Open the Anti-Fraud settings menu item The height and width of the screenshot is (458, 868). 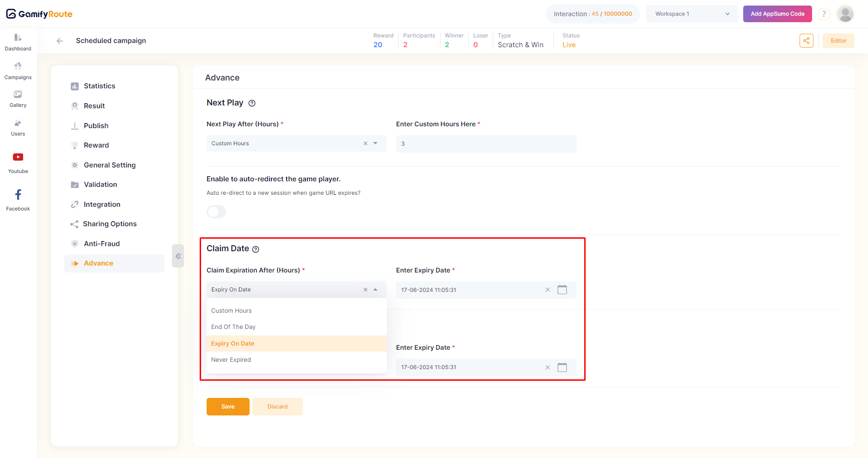[102, 244]
